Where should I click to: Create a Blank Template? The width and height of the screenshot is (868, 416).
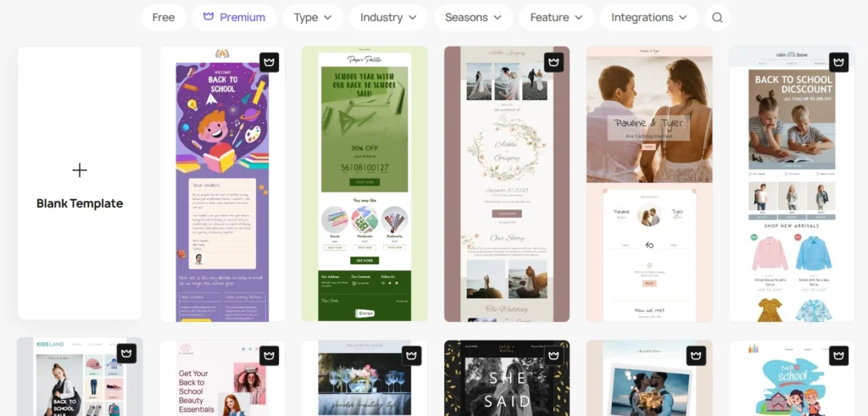click(80, 183)
